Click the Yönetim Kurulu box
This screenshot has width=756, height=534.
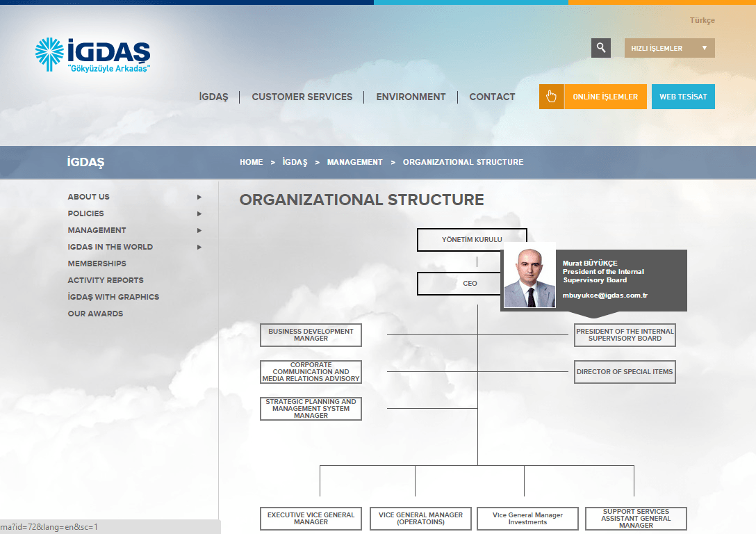472,239
